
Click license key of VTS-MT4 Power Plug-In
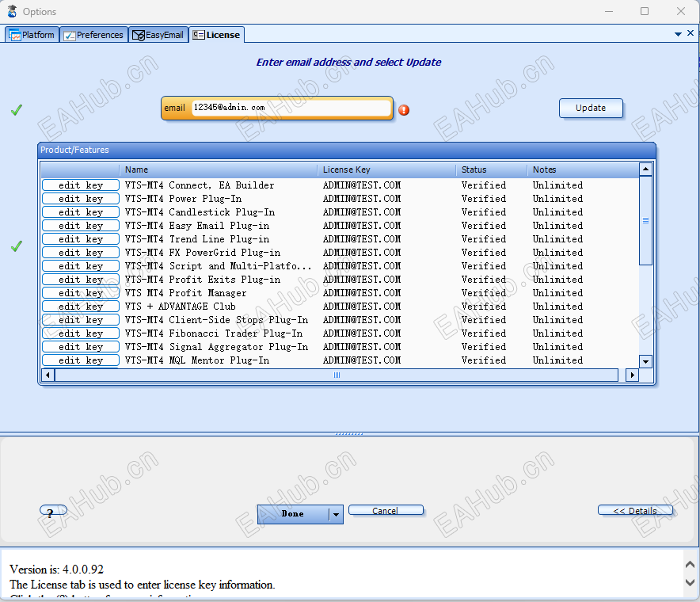pos(362,198)
